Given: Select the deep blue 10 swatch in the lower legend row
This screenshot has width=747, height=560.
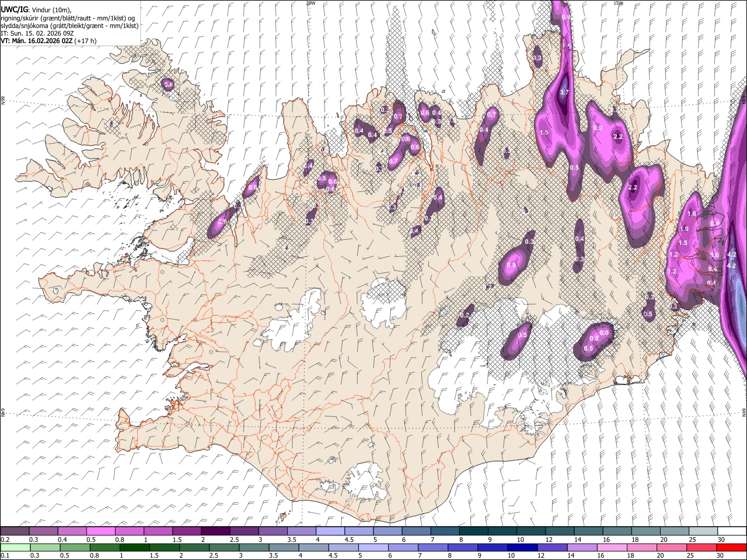Looking at the screenshot, I should pos(523,548).
